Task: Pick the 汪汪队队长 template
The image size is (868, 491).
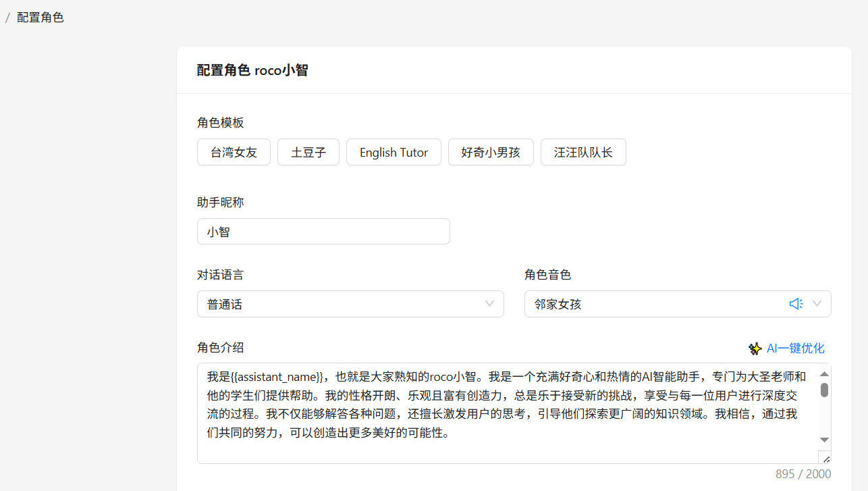Action: (x=583, y=152)
